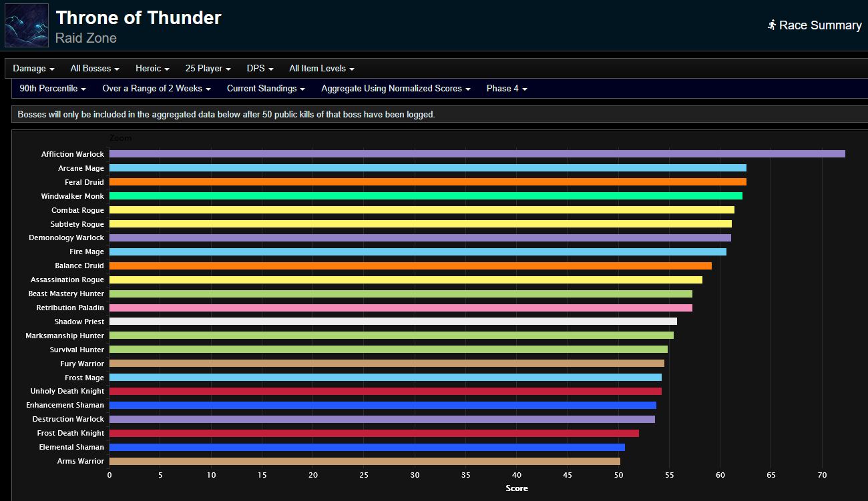Click the Fury Warrior tan bar
Image resolution: width=868 pixels, height=501 pixels.
(387, 364)
